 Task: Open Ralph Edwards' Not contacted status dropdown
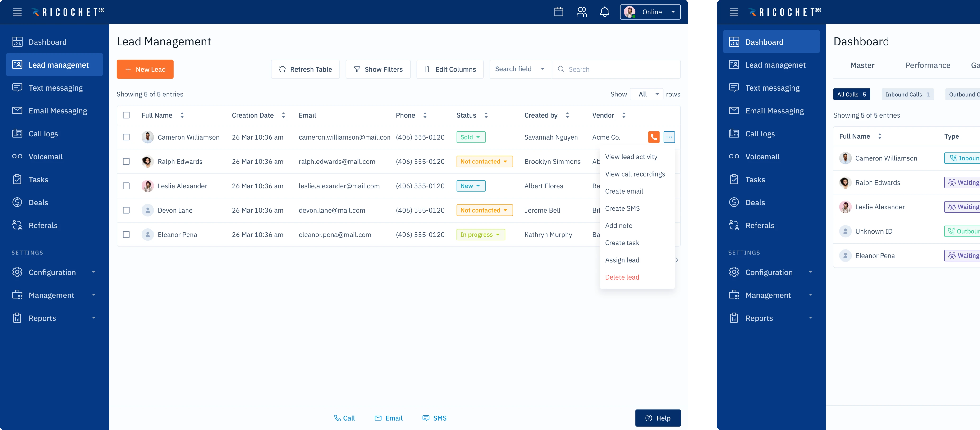pos(484,162)
